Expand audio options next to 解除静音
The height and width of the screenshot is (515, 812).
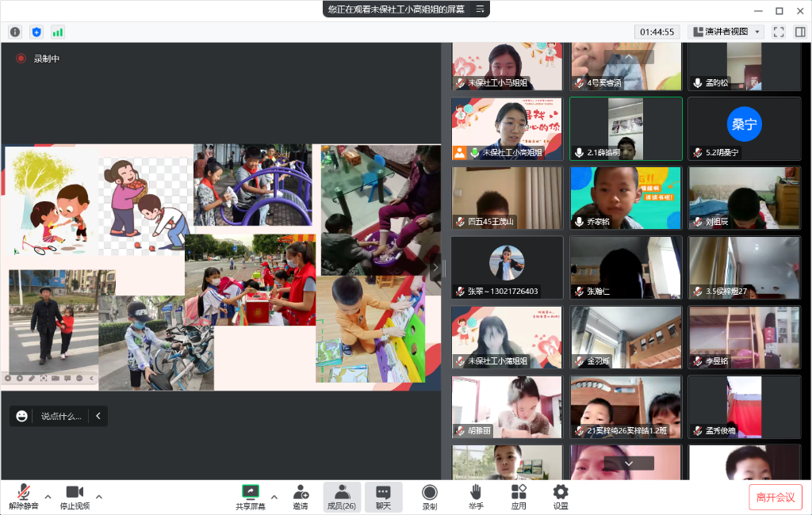pyautogui.click(x=48, y=497)
